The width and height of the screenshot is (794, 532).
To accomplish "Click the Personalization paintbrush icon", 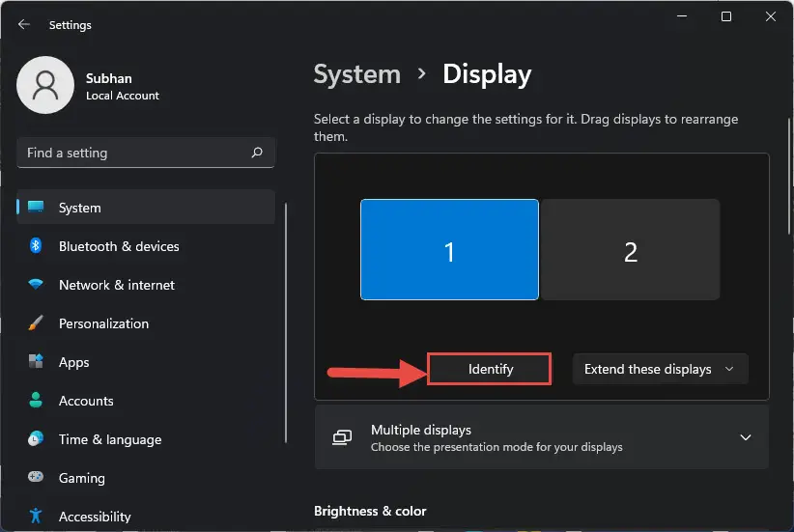I will click(x=36, y=322).
